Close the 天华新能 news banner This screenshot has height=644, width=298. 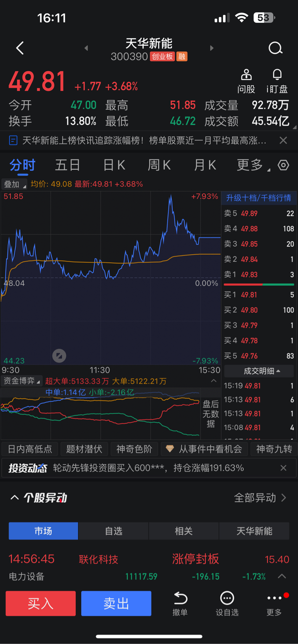pos(283,140)
